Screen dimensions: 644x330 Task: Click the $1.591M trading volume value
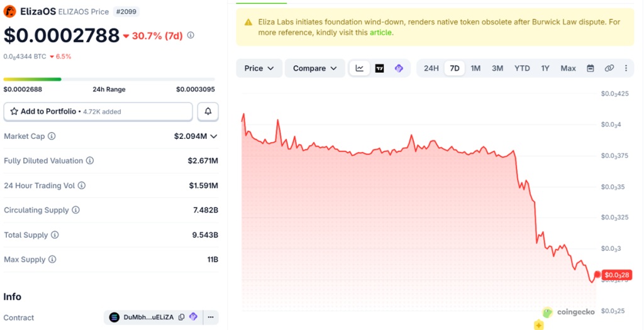coord(203,185)
